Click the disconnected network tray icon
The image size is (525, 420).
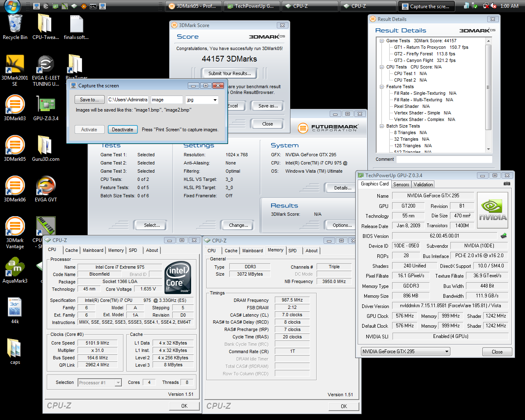point(486,6)
